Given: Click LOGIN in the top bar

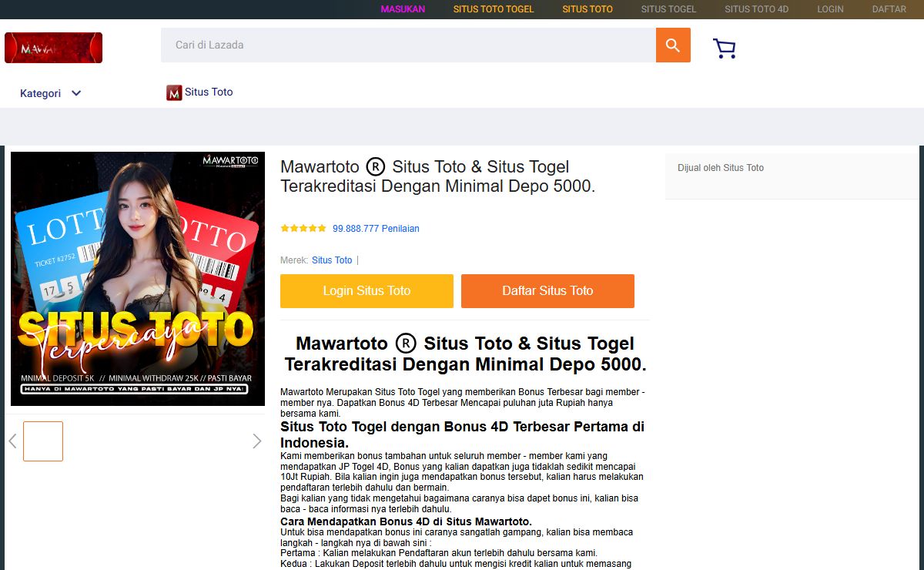Looking at the screenshot, I should (x=830, y=9).
